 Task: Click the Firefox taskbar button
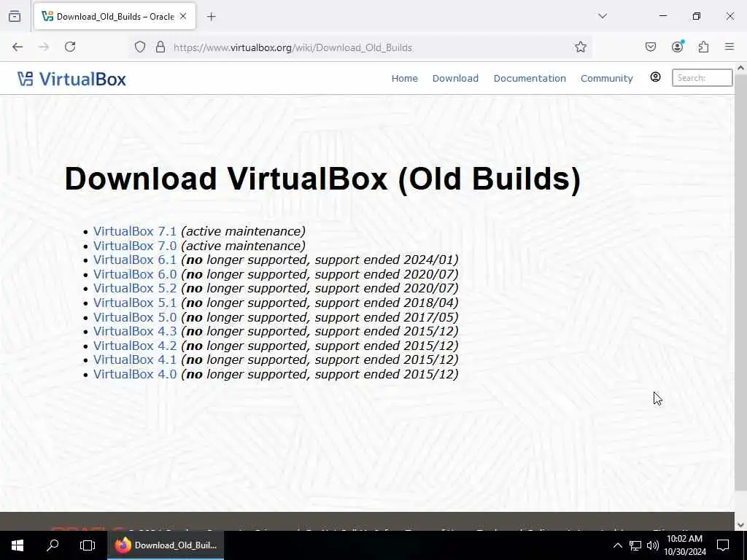(166, 545)
